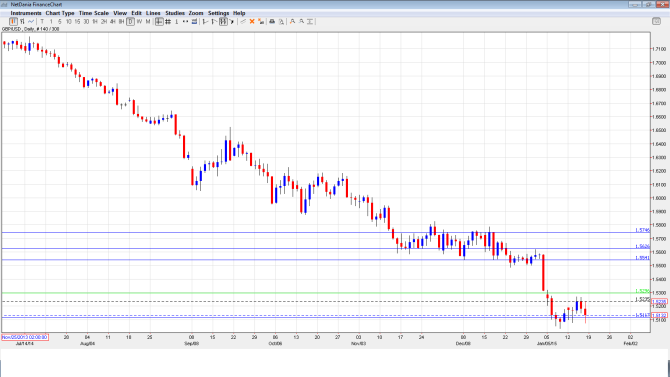Select the Daily (D) time scale
This screenshot has height=377, width=670.
pyautogui.click(x=130, y=21)
